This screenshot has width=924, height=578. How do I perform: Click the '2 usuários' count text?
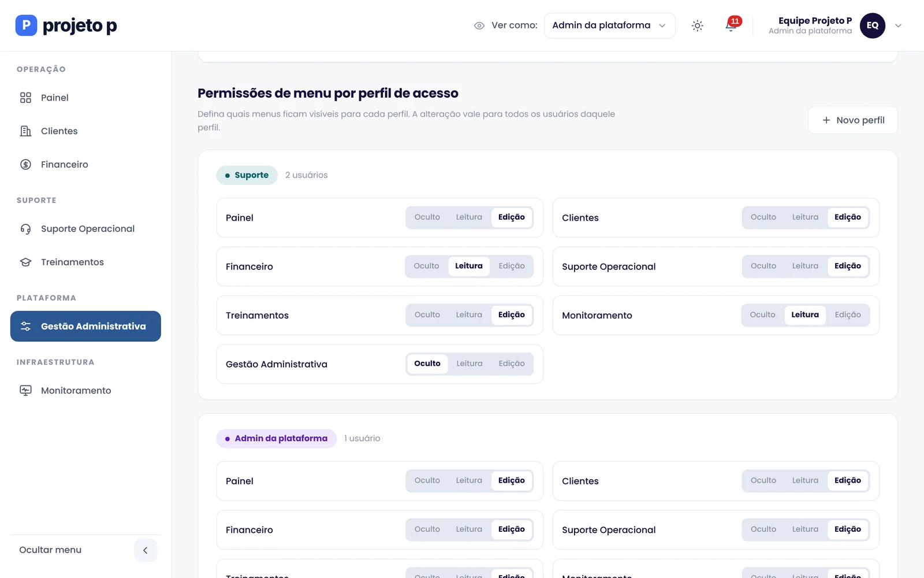tap(306, 175)
